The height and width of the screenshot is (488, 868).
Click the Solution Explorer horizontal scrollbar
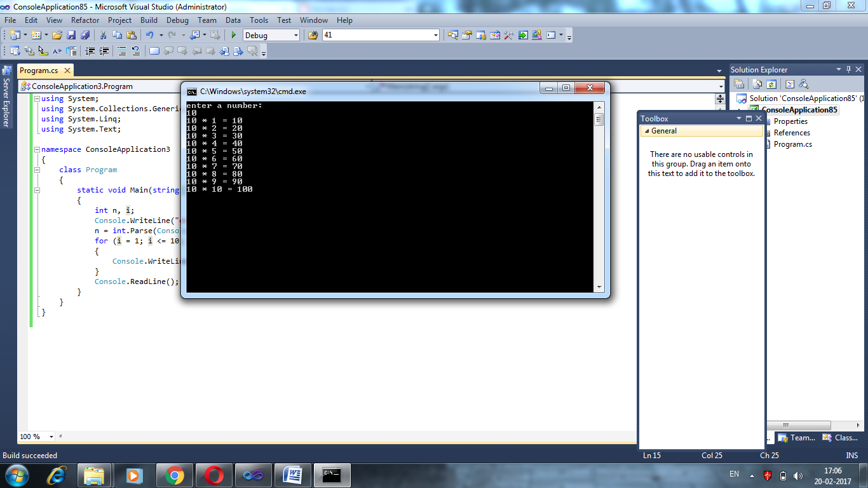(x=798, y=425)
